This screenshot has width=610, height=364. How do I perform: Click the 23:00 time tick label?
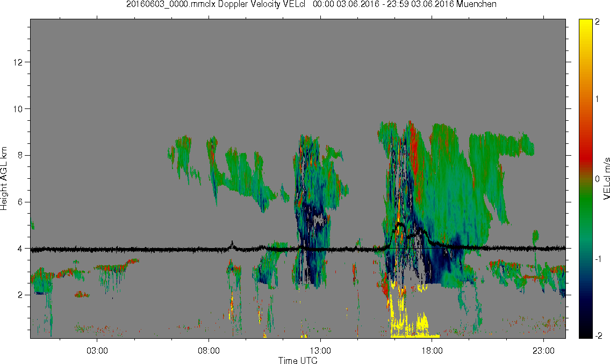point(543,351)
